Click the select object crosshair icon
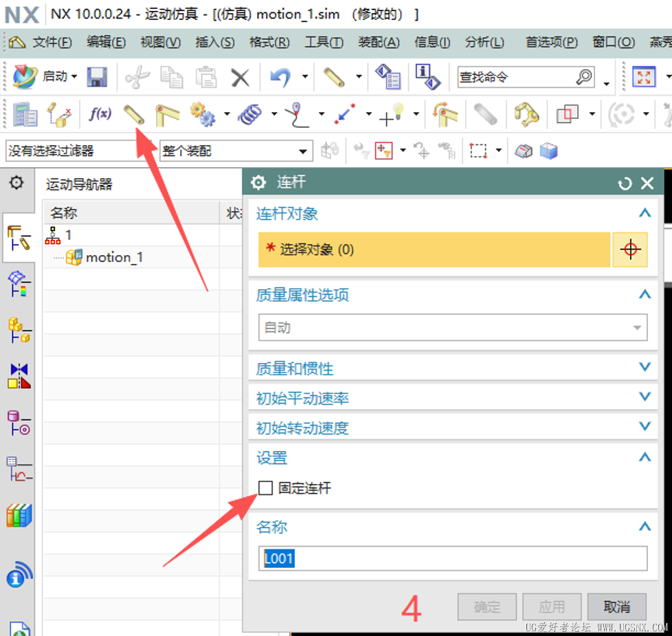 tap(630, 250)
